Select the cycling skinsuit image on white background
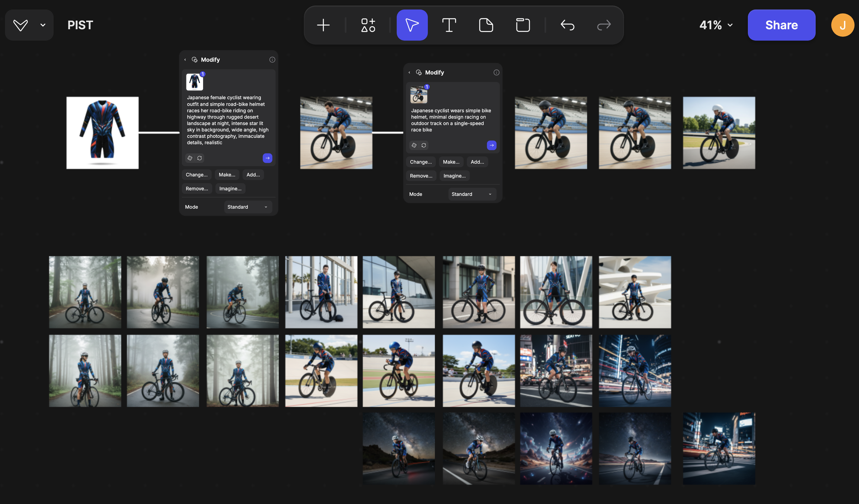 [x=102, y=133]
